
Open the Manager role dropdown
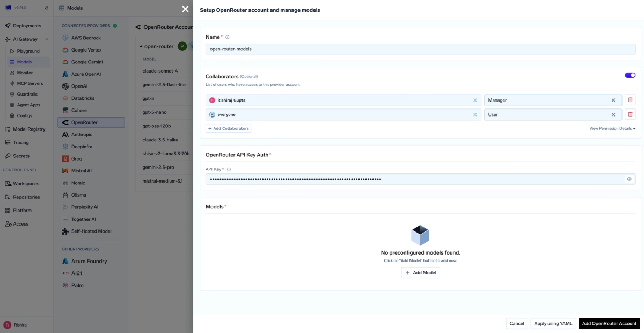tap(553, 100)
